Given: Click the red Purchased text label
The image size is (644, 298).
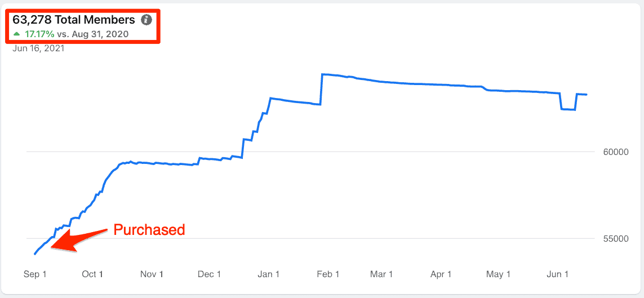Looking at the screenshot, I should click(x=149, y=229).
